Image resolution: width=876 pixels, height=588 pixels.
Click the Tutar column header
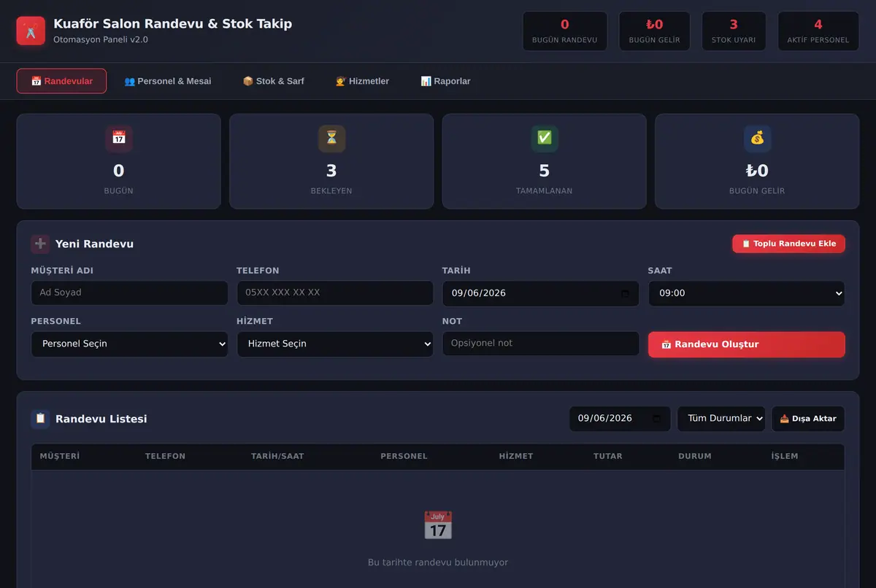[608, 456]
